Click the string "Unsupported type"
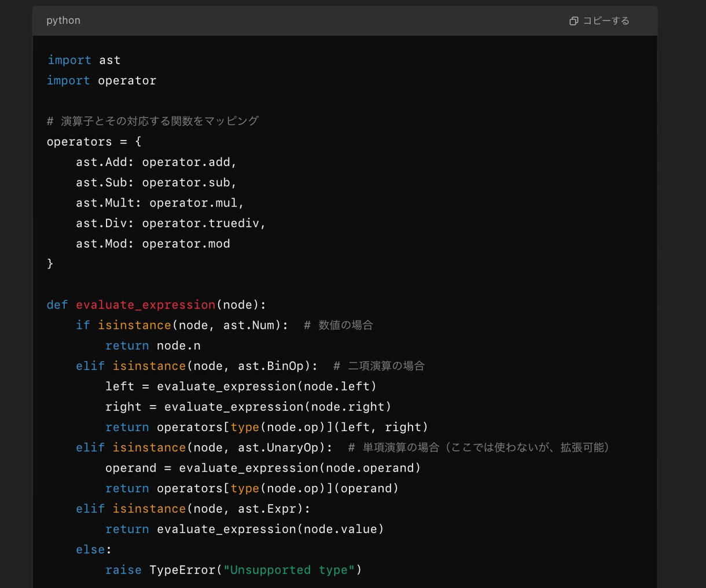706x588 pixels. click(x=289, y=570)
